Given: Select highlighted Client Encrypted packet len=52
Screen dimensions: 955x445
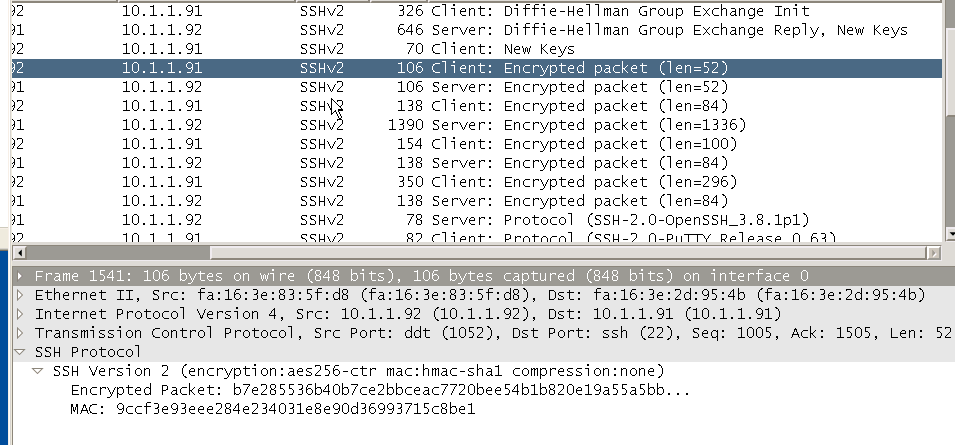Looking at the screenshot, I should (x=477, y=68).
